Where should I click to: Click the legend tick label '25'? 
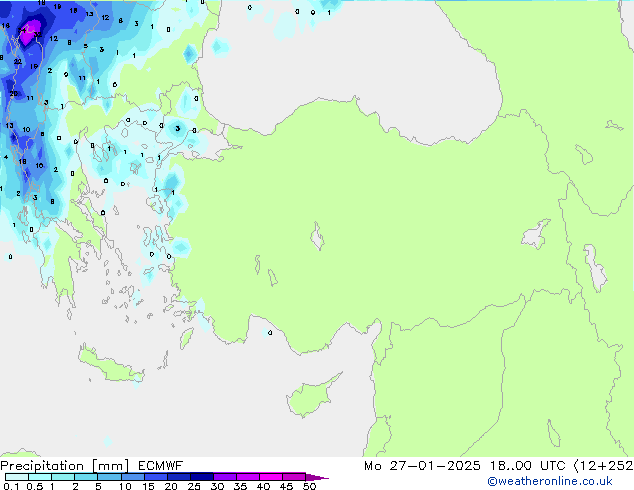point(194,486)
